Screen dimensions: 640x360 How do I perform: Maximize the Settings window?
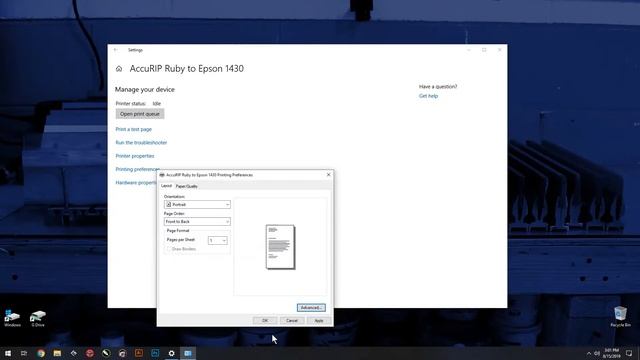(484, 50)
